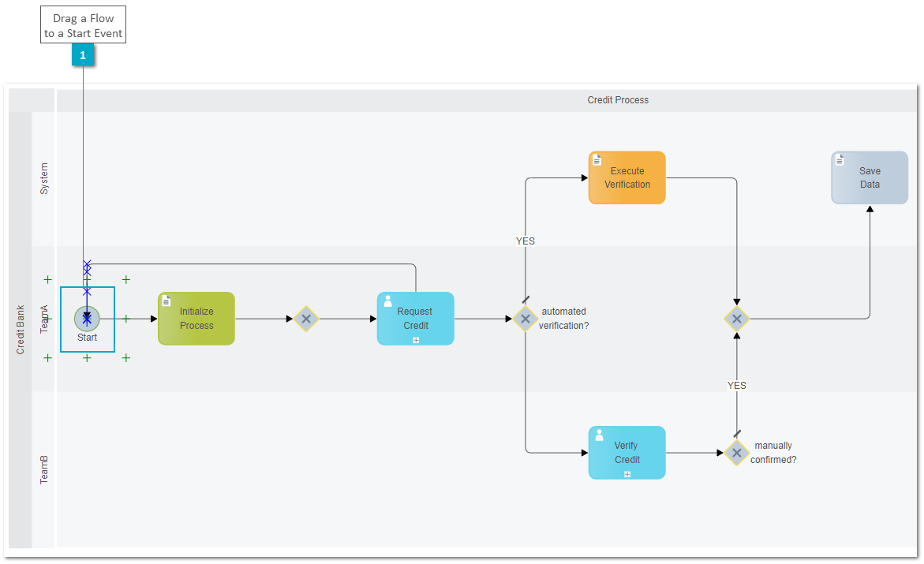The image size is (924, 564).
Task: Select the manually confirmed gateway diamond
Action: click(737, 454)
